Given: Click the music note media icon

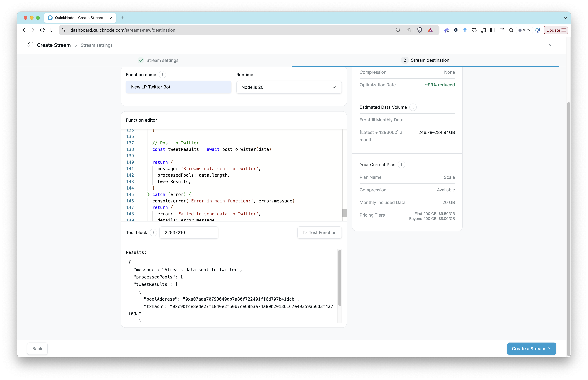Looking at the screenshot, I should [x=483, y=30].
